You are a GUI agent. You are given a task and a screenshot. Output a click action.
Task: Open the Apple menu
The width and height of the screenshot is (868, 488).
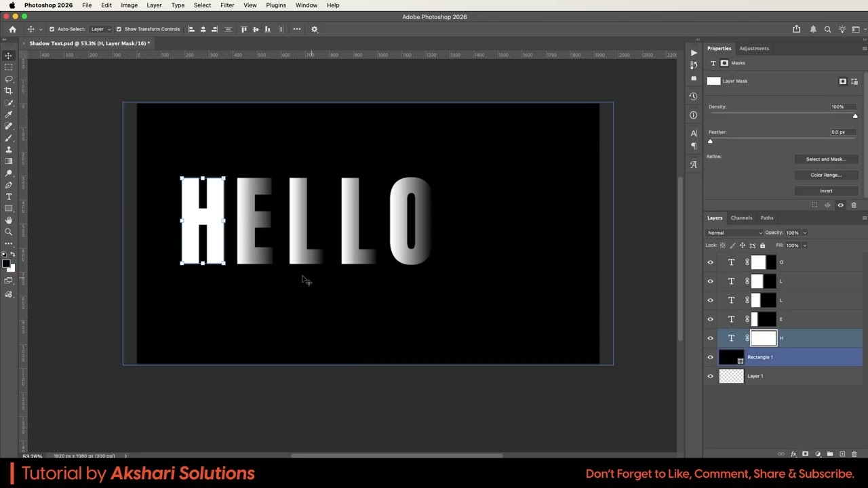pos(12,5)
